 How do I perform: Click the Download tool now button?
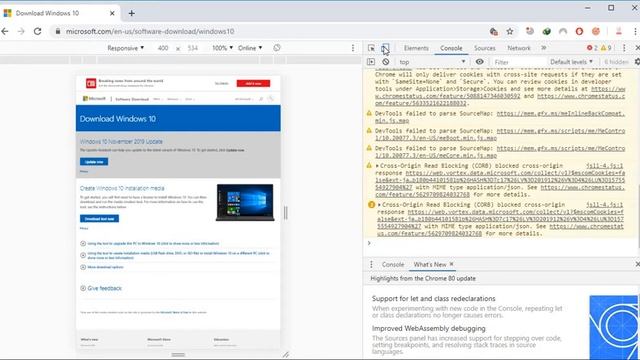99,219
